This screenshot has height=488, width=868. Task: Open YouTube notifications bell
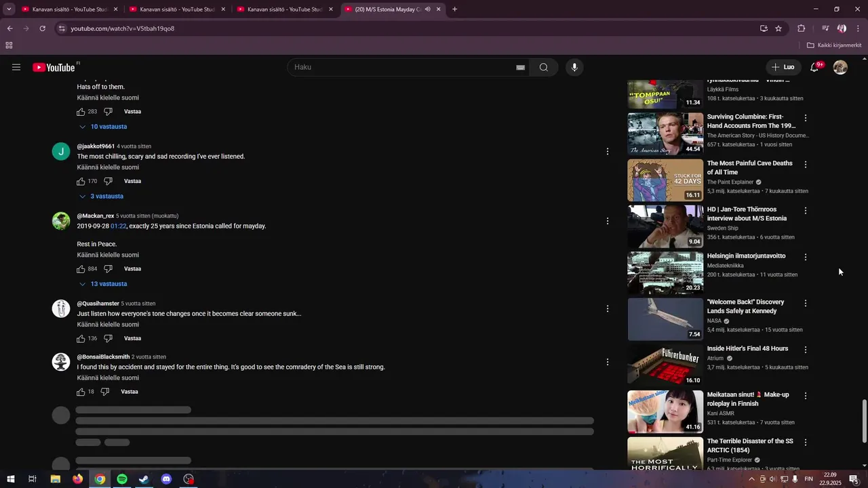pos(814,67)
